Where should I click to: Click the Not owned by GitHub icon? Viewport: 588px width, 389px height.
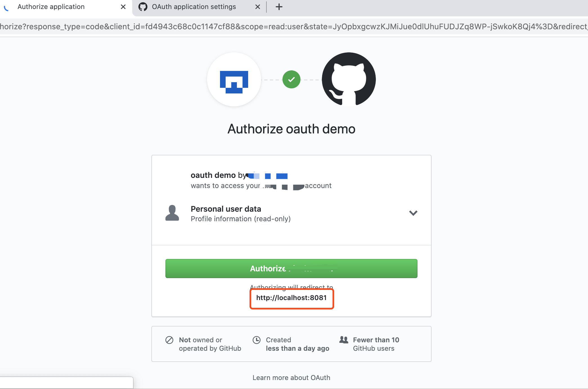(169, 340)
